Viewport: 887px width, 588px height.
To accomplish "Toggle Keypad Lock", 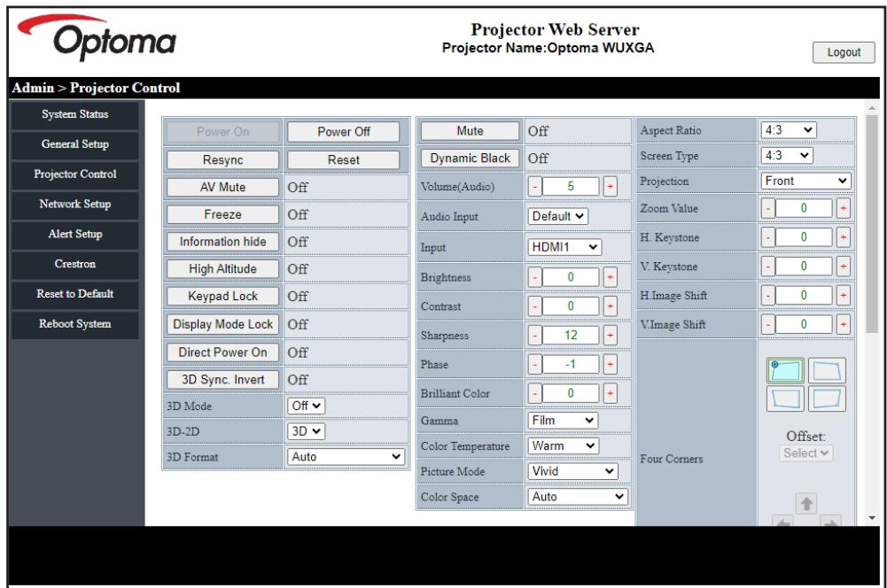I will 223,296.
